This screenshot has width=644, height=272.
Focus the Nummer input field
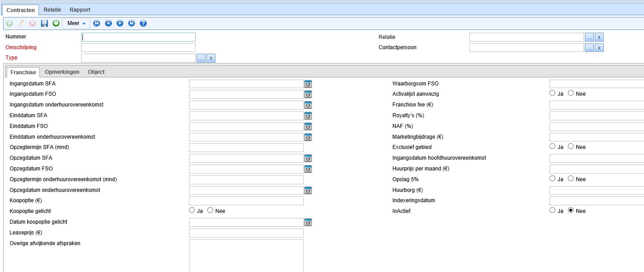click(138, 37)
